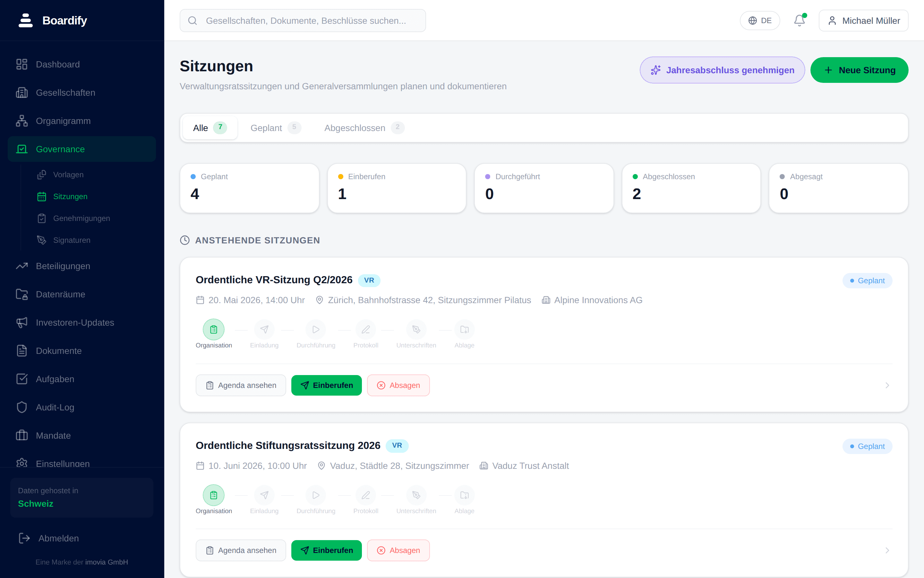This screenshot has height=578, width=924.
Task: Click Absagen for VR-Sitzung Q2/2026
Action: point(398,385)
